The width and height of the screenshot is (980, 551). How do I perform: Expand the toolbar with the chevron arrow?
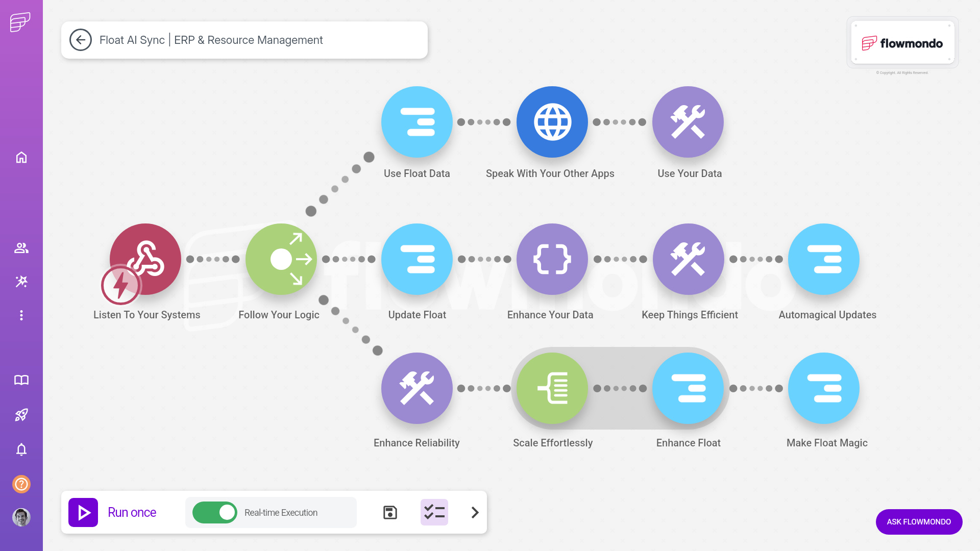pyautogui.click(x=475, y=512)
